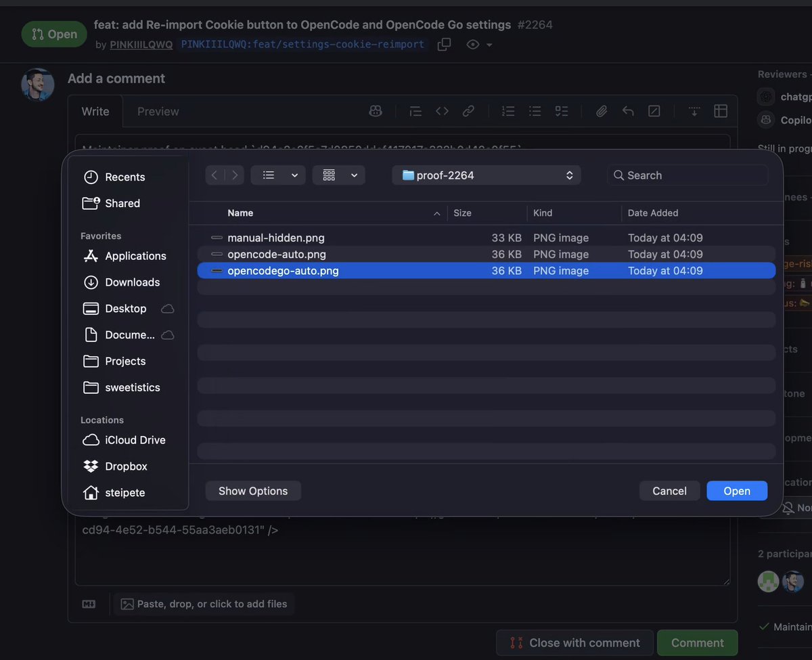Click Show Options button
This screenshot has height=660, width=812.
[253, 491]
